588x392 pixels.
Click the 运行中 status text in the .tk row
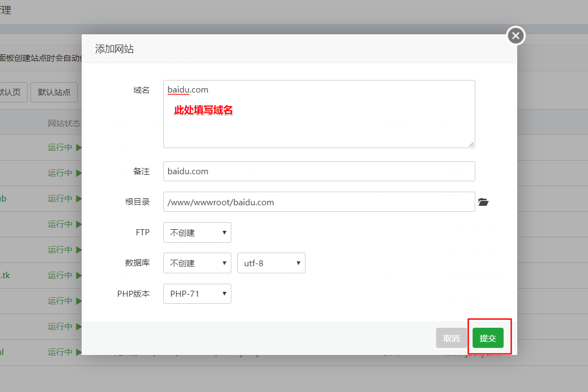[x=60, y=275]
